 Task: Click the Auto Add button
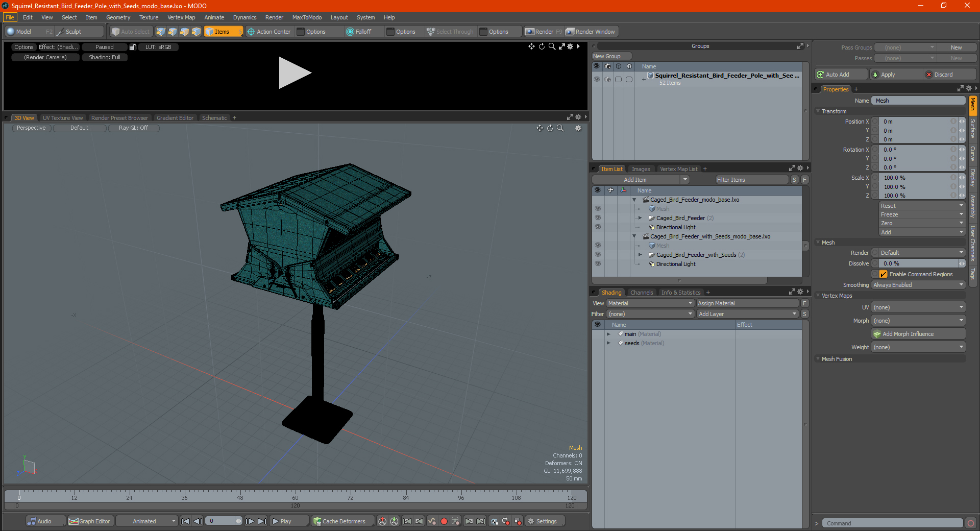click(x=841, y=75)
